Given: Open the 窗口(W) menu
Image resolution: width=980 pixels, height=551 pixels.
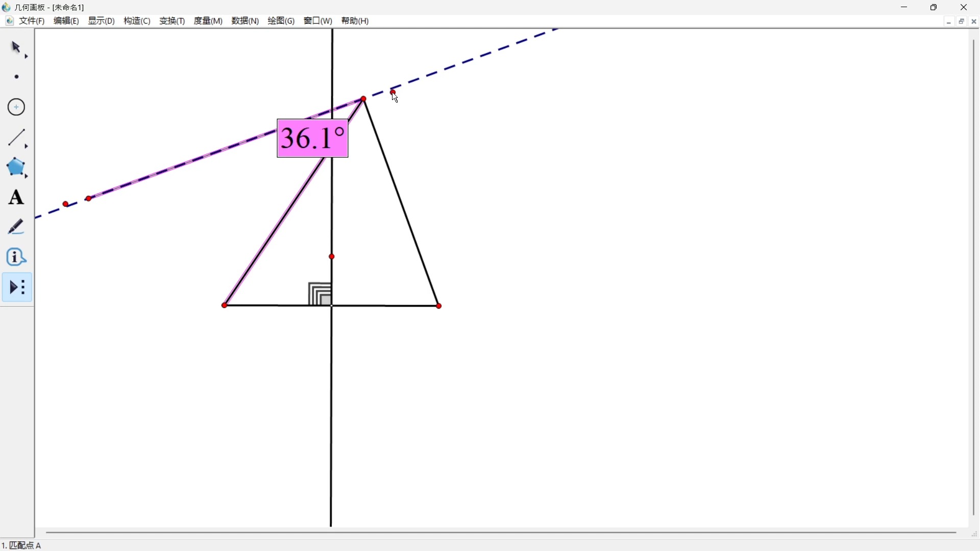Looking at the screenshot, I should 318,21.
